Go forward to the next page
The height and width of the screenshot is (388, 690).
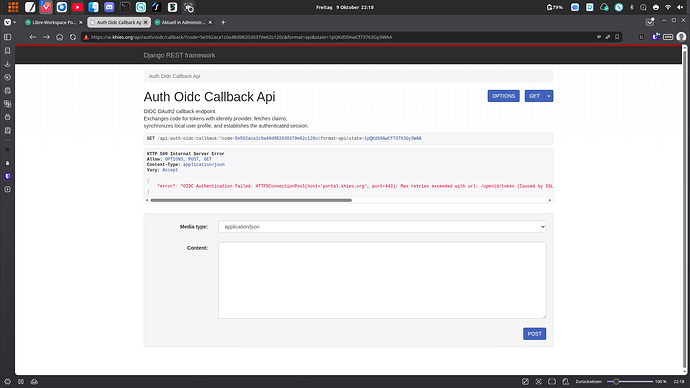click(x=46, y=37)
